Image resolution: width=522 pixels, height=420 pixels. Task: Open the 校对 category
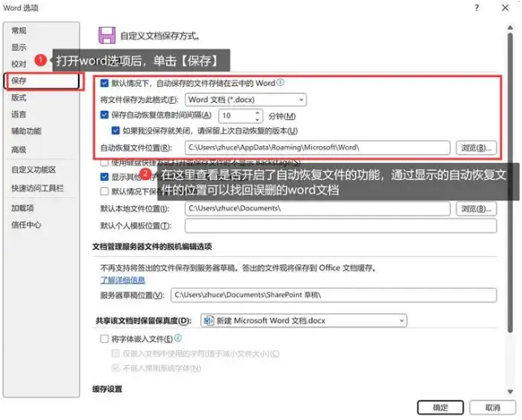(x=19, y=64)
